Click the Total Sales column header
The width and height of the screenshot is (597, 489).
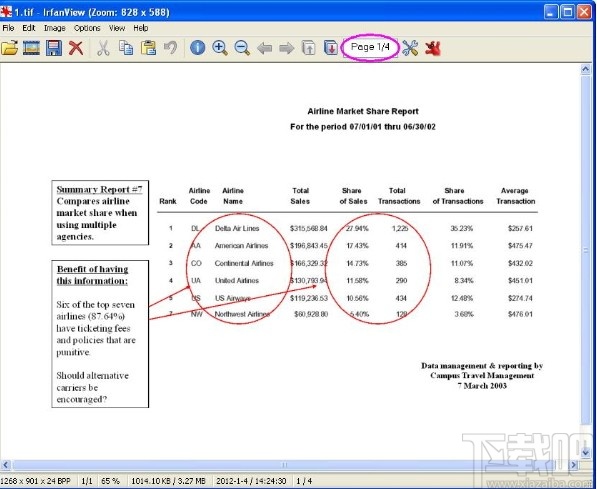[x=300, y=196]
